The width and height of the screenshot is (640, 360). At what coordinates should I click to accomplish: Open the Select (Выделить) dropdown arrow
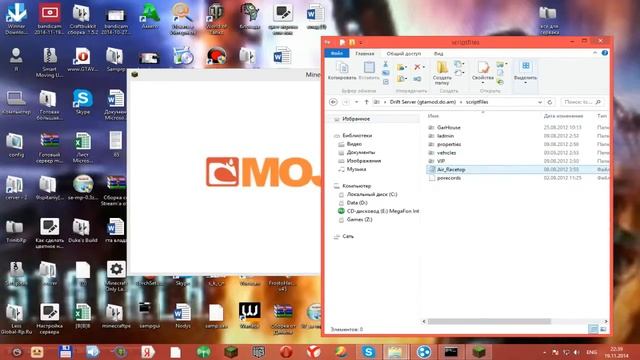coord(525,83)
